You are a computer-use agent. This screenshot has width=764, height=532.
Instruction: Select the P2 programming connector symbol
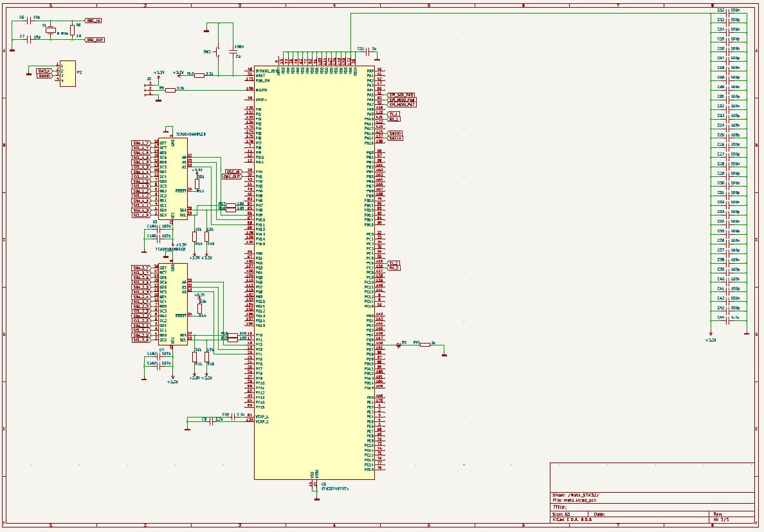tap(68, 73)
